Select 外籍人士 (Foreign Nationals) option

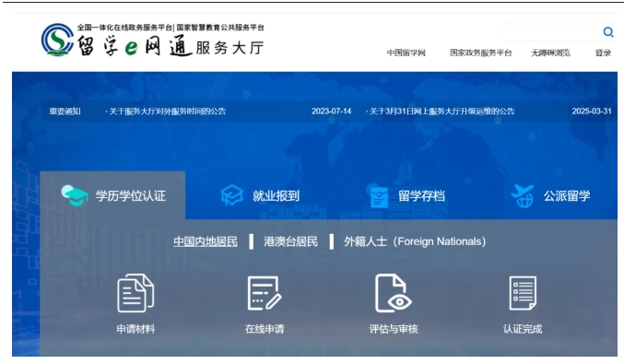click(x=415, y=241)
